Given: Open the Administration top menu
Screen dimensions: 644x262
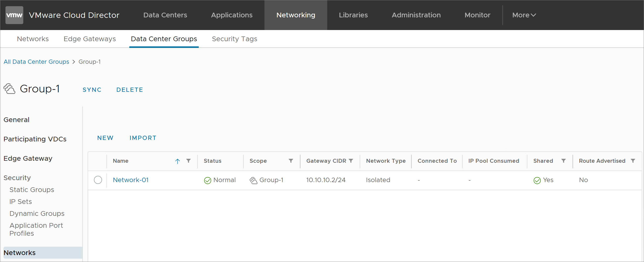Looking at the screenshot, I should pos(416,15).
